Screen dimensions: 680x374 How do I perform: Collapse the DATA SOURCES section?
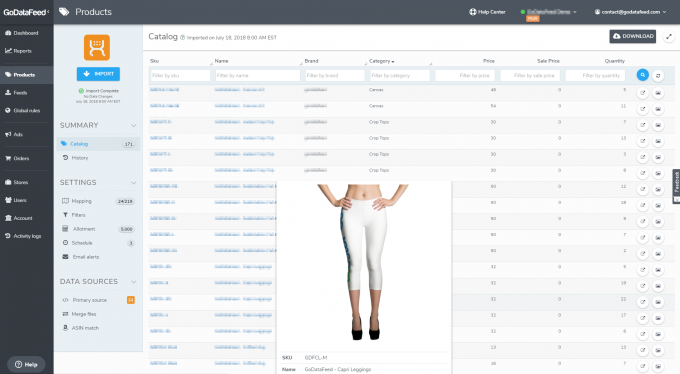pos(134,282)
